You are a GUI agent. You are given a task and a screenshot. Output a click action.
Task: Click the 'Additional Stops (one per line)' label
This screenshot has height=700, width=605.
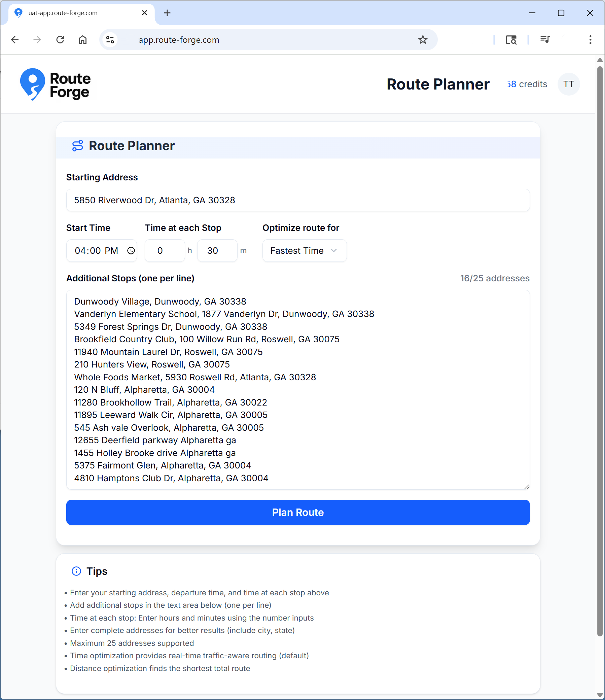point(131,278)
